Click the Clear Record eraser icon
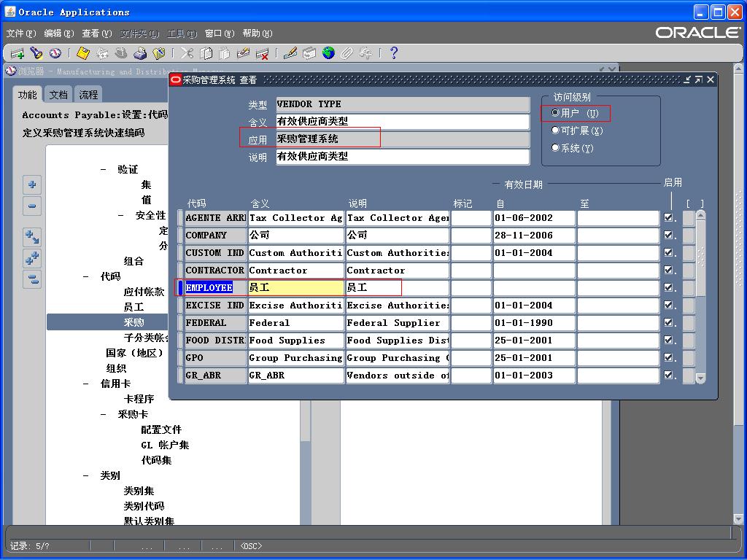 (x=243, y=53)
